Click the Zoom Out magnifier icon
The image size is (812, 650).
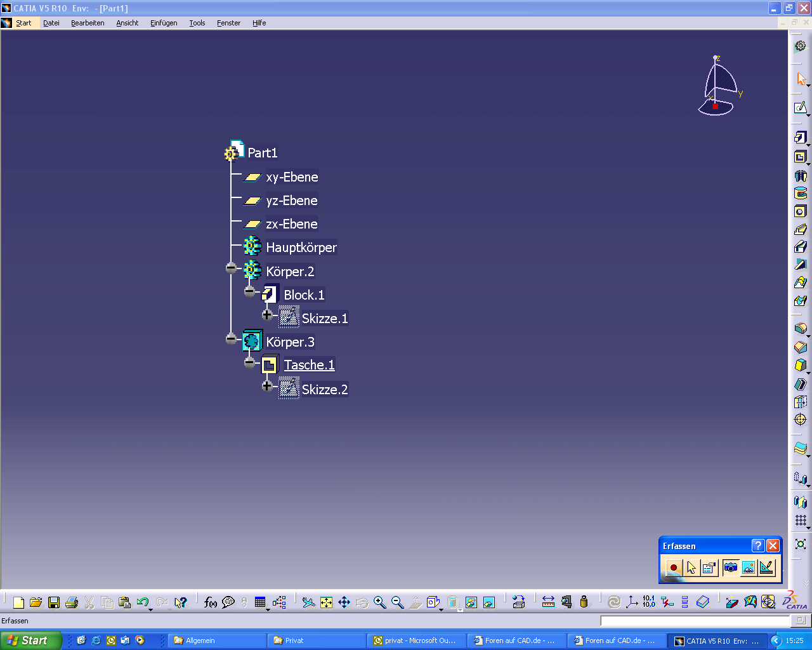coord(398,602)
